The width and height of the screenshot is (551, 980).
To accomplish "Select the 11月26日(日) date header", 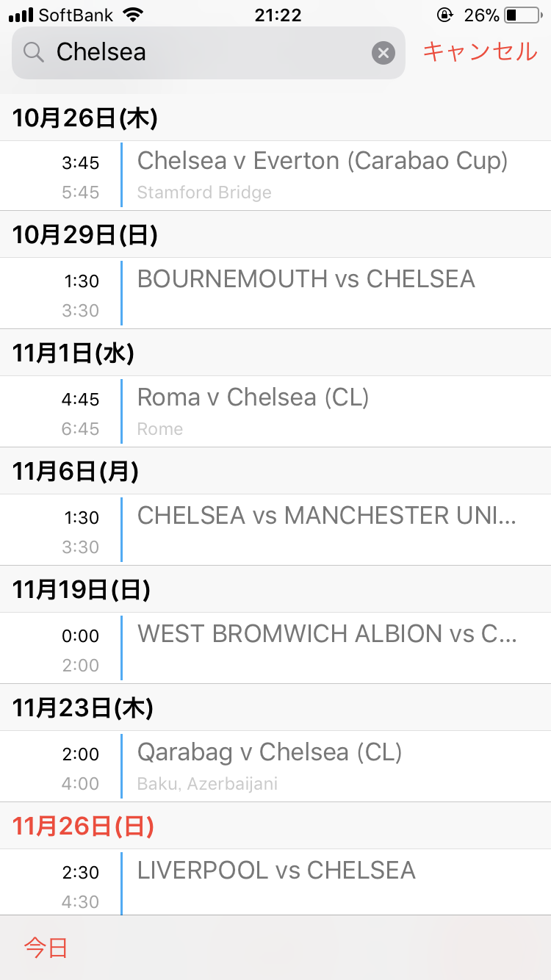I will (x=275, y=826).
